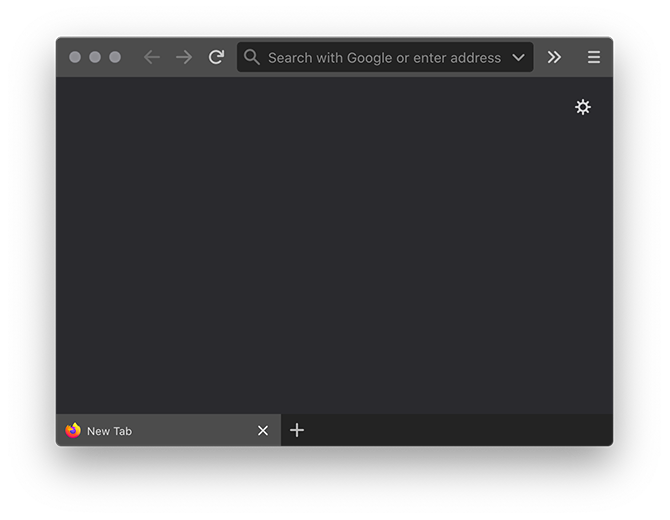Image resolution: width=670 pixels, height=520 pixels.
Task: Click the blank new tab page content
Action: pos(330,250)
